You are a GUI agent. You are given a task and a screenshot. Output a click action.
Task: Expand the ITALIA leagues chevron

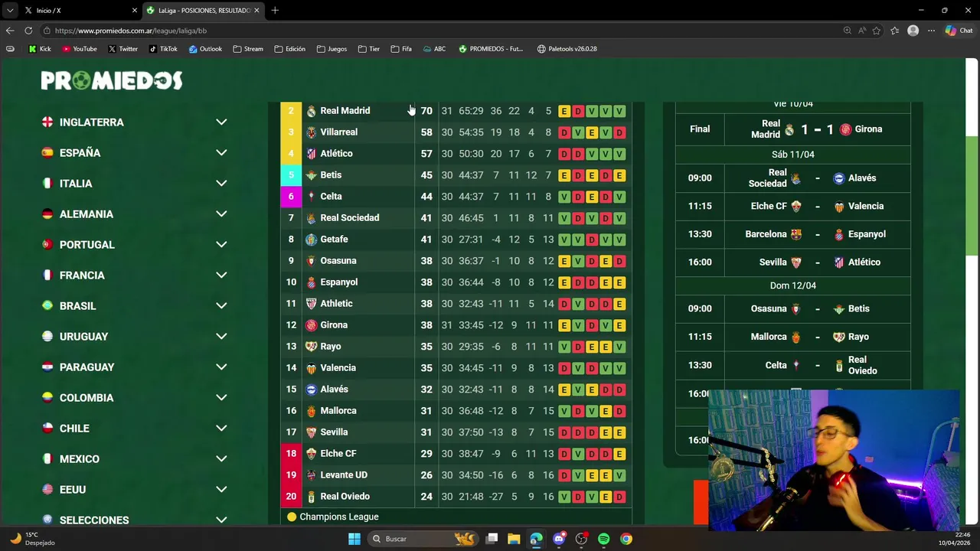221,184
